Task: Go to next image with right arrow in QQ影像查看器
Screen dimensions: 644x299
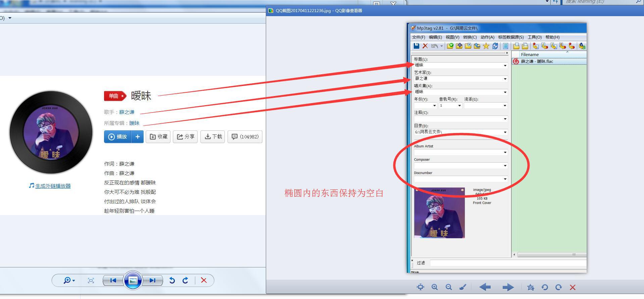Action: coord(508,287)
